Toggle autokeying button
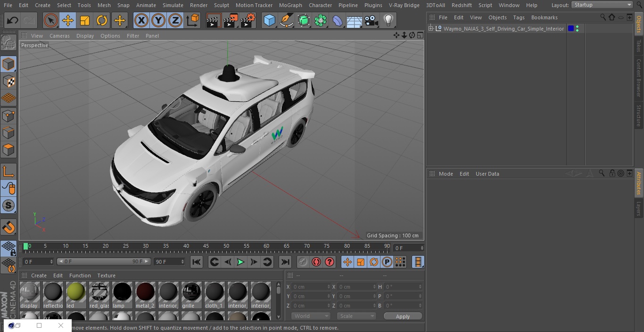Viewport: 644px width, 332px height. [x=316, y=262]
